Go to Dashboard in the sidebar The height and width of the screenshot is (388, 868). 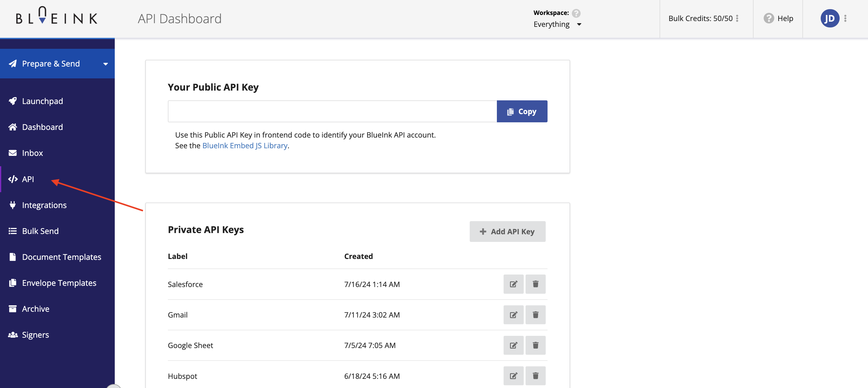point(57,127)
